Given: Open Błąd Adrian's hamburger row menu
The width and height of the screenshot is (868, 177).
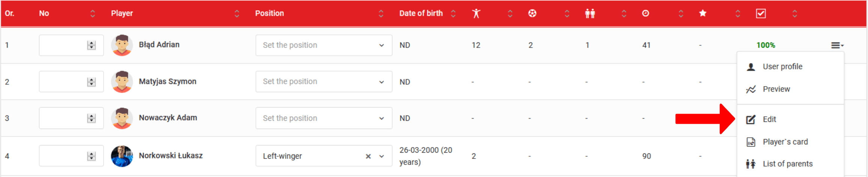Looking at the screenshot, I should 837,45.
